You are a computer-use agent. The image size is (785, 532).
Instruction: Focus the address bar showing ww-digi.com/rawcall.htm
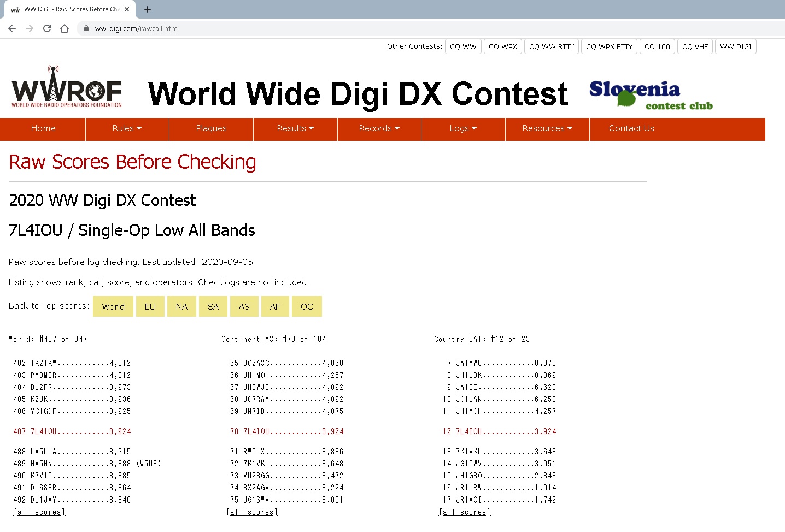(432, 28)
